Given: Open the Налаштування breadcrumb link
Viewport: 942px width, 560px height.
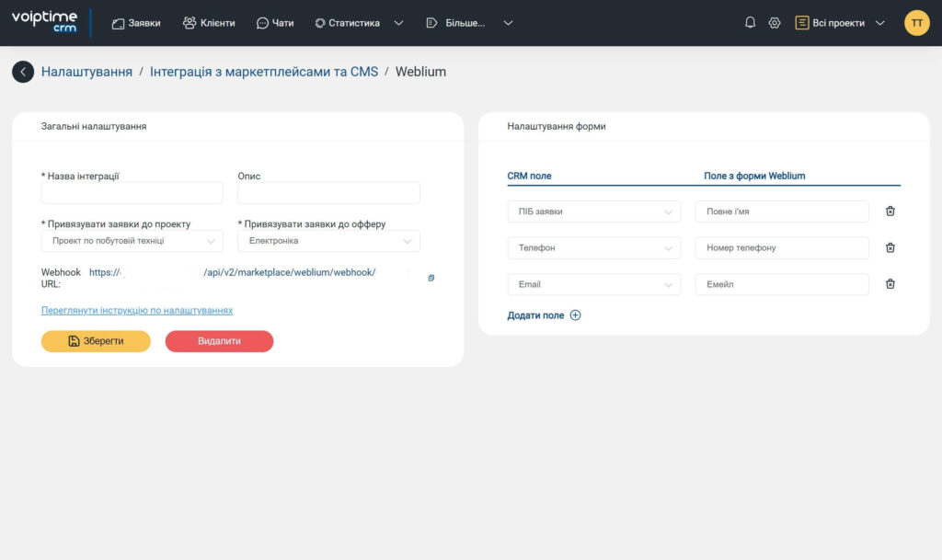Looking at the screenshot, I should pos(86,72).
